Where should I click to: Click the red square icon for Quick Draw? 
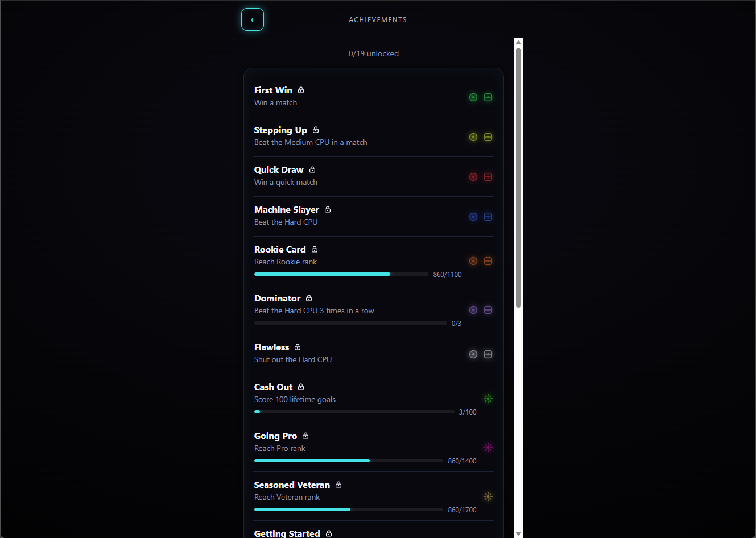[488, 177]
